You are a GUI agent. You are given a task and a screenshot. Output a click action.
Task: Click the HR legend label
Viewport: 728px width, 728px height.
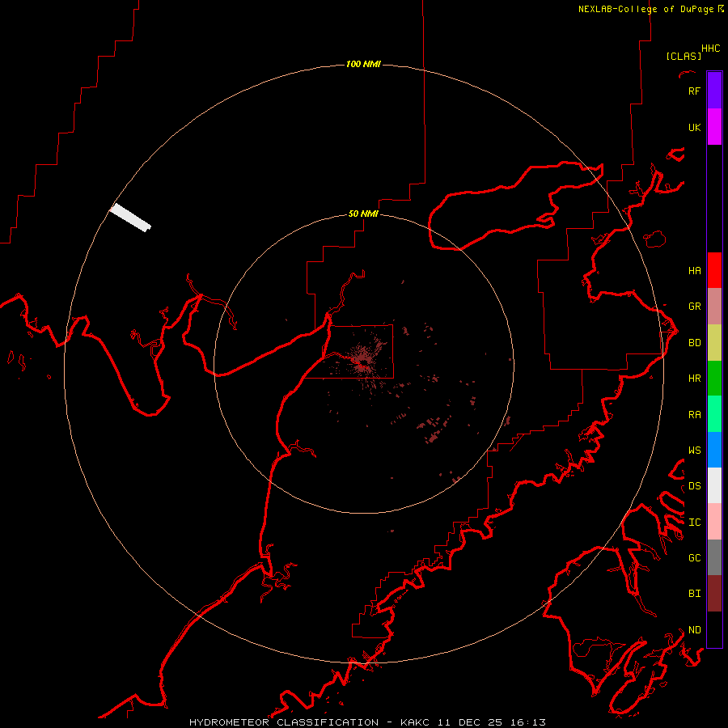pyautogui.click(x=694, y=379)
